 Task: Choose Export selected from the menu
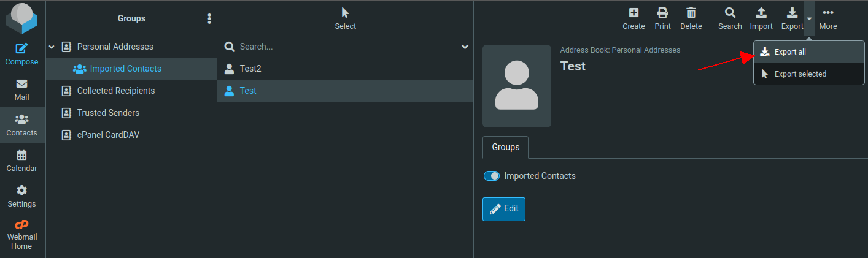pos(800,74)
